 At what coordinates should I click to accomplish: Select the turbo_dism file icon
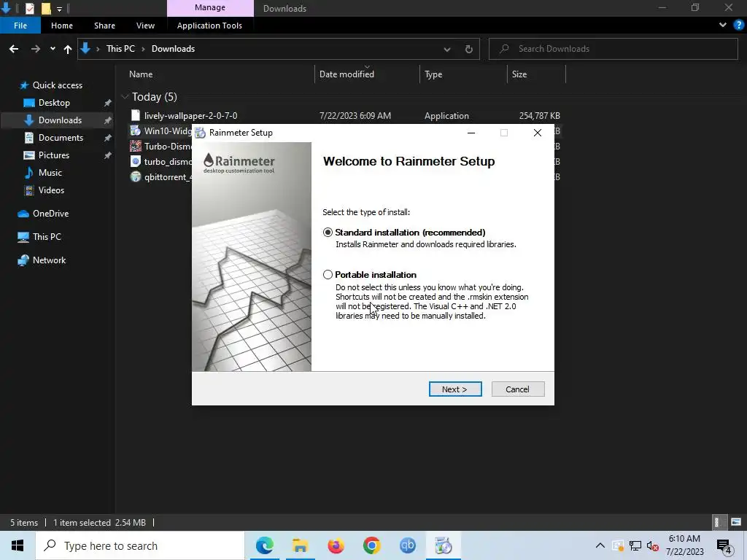136,161
